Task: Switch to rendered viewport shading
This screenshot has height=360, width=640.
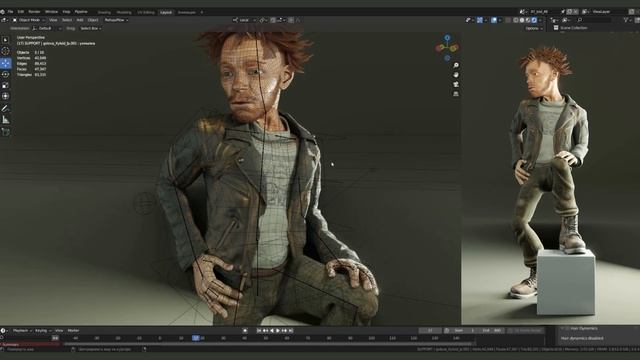Action: coord(534,20)
